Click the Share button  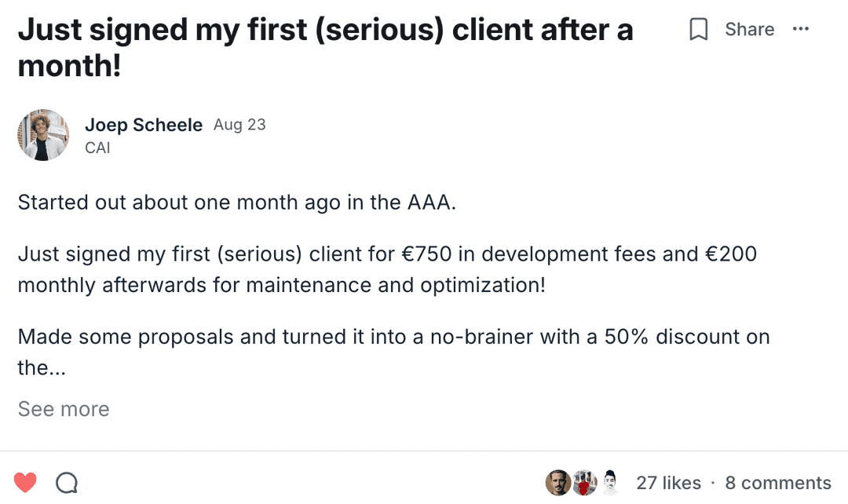749,30
